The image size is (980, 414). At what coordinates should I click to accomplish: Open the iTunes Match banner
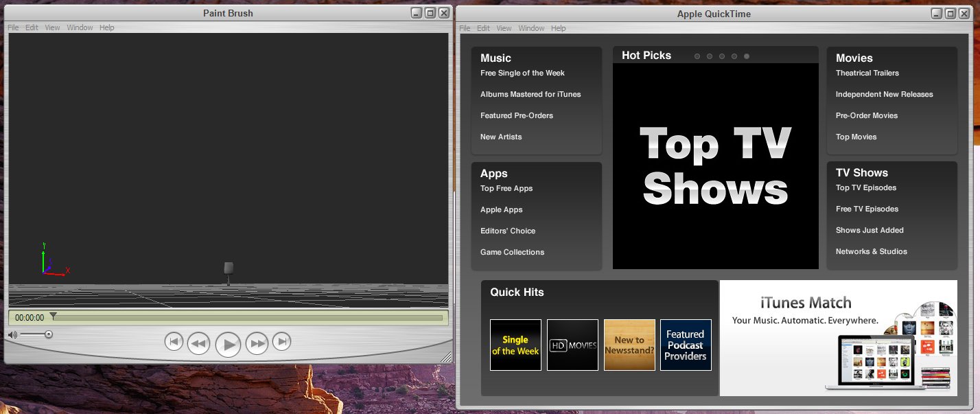click(838, 338)
